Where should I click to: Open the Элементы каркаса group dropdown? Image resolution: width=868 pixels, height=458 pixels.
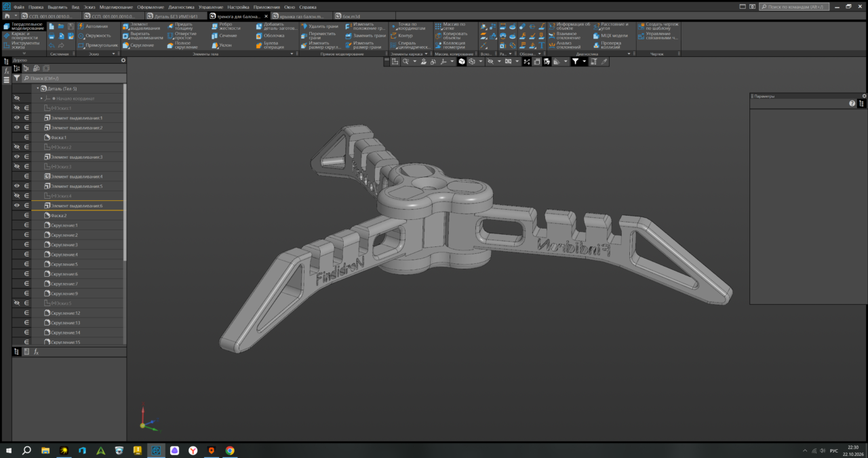[x=427, y=54]
